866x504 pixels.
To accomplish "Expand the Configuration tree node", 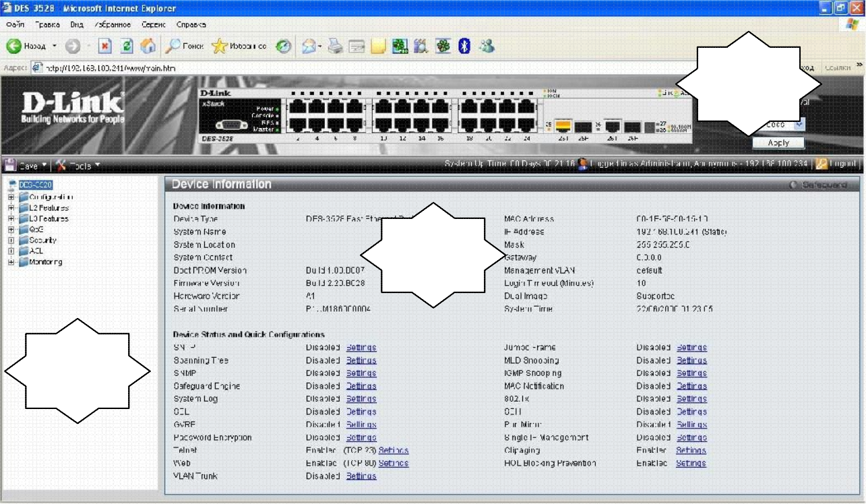I will [x=11, y=197].
